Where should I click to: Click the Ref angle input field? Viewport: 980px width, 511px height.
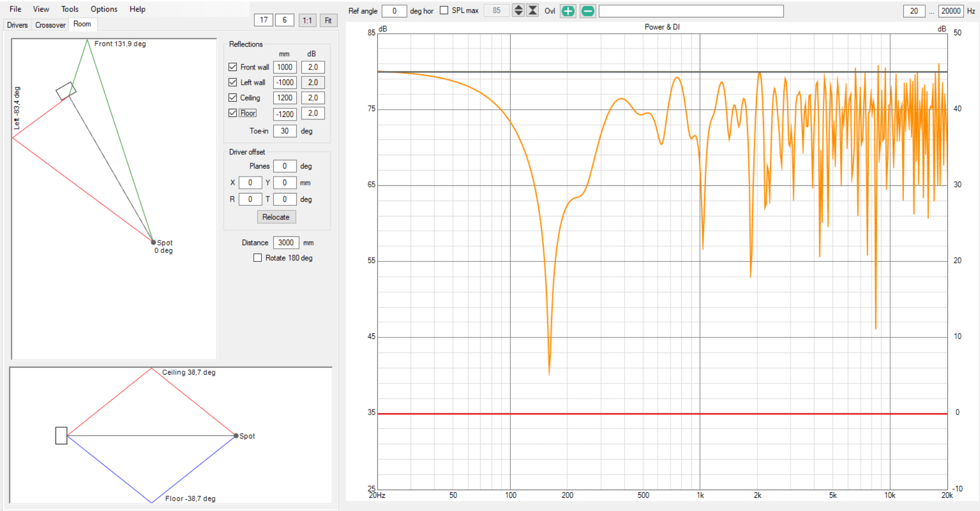click(x=394, y=11)
